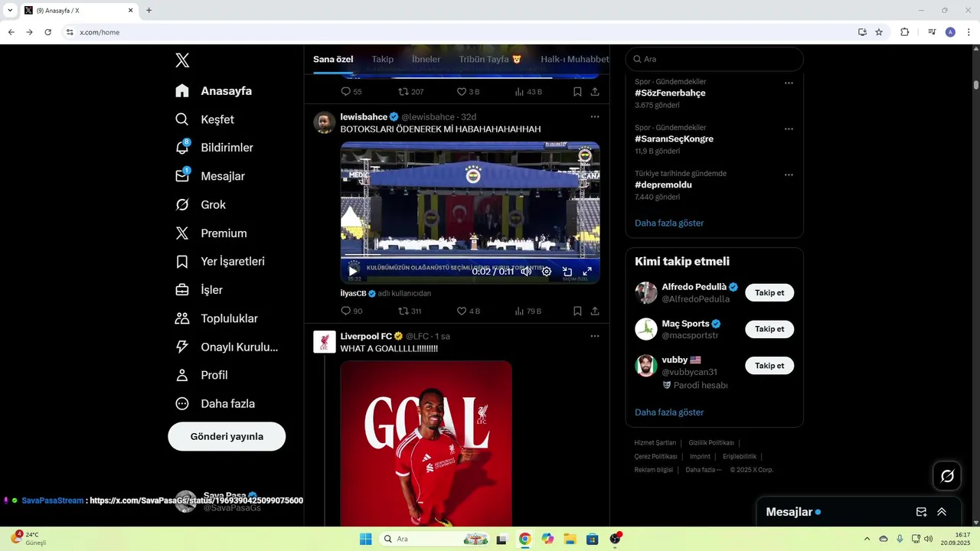Screen dimensions: 980x551
Task: Open Premium page
Action: 211,233
